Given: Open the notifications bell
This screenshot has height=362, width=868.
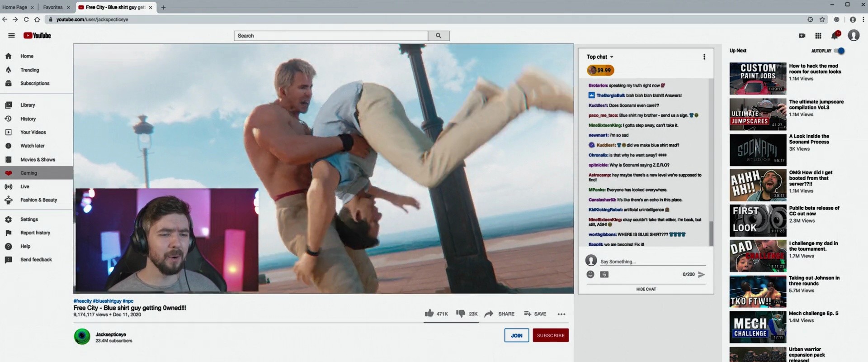Looking at the screenshot, I should (x=835, y=35).
